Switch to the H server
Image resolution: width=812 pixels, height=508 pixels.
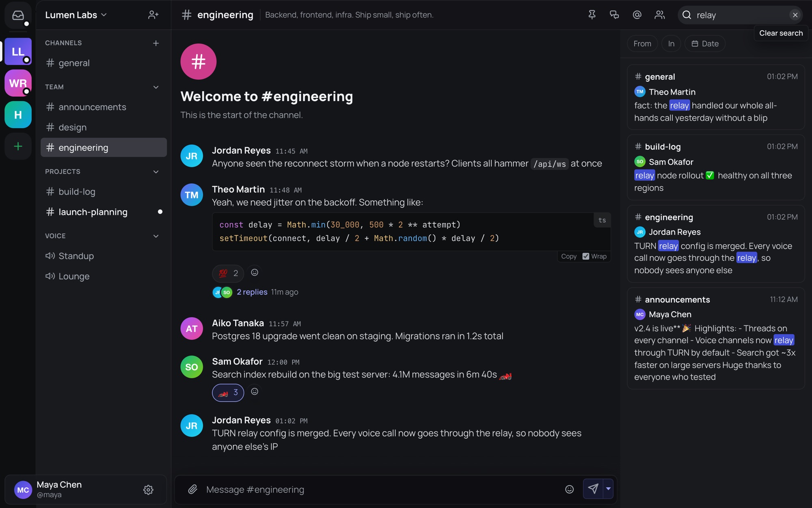coord(18,115)
